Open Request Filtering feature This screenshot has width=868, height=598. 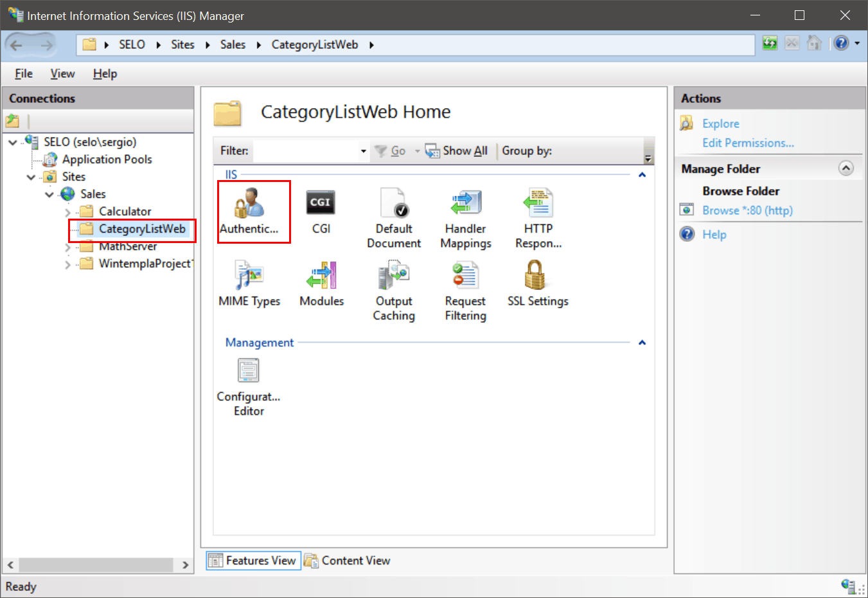(x=466, y=291)
